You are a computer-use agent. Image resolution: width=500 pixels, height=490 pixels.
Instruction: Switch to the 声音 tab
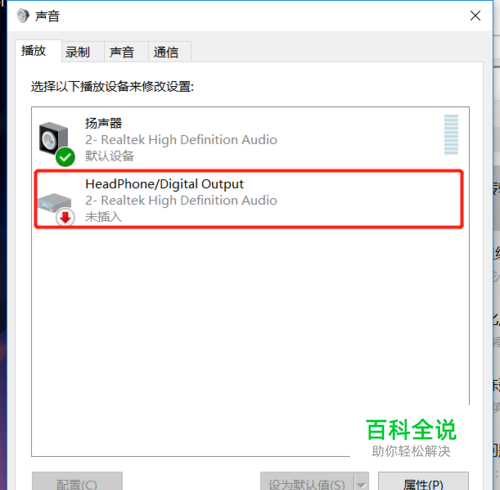[x=122, y=52]
